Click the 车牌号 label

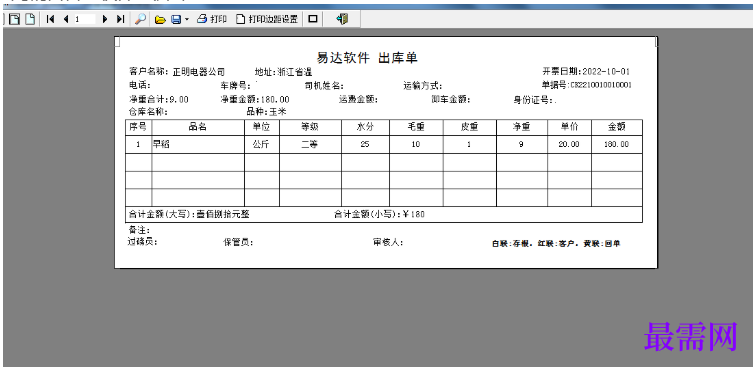tap(236, 86)
